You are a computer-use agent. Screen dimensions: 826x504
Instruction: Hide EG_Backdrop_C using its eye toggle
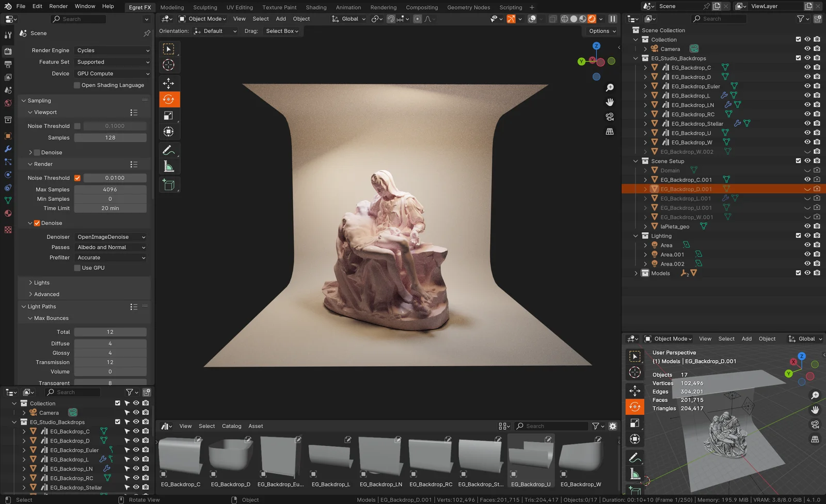(808, 67)
